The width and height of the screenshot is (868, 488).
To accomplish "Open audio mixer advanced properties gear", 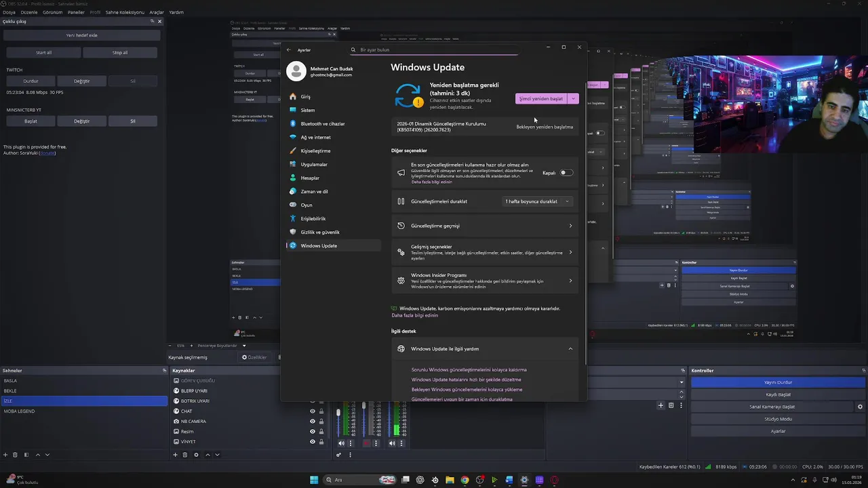I will 338,455.
